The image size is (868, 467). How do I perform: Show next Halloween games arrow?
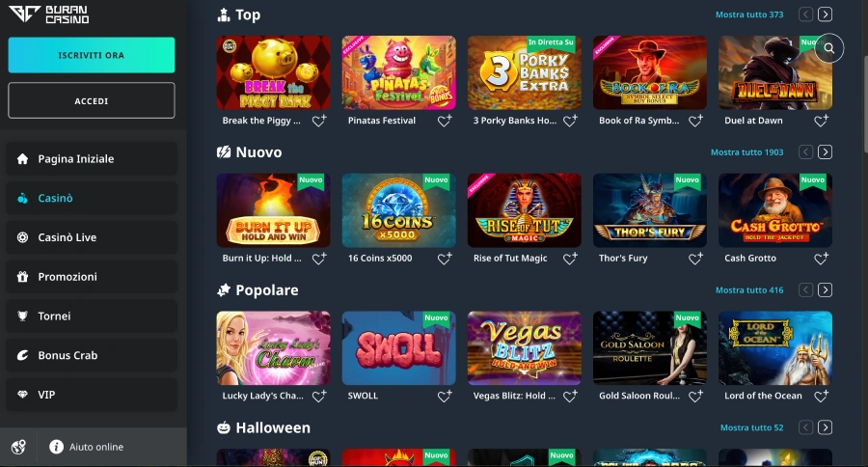[x=825, y=427]
